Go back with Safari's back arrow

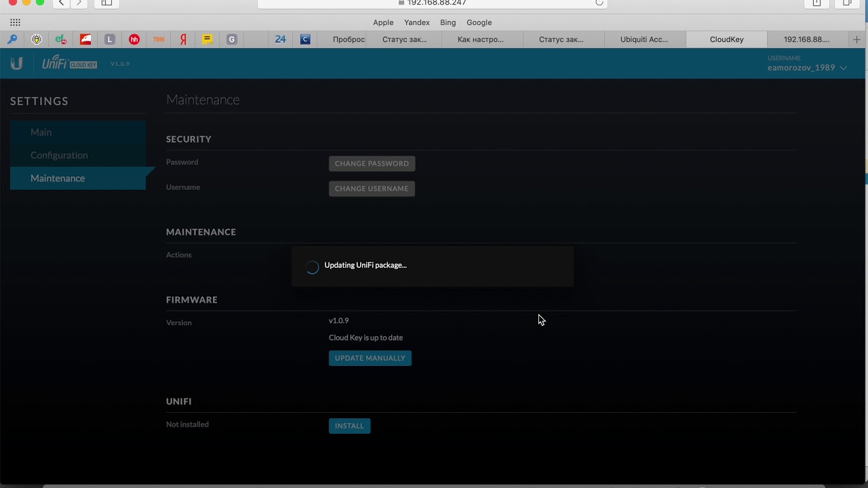pyautogui.click(x=61, y=3)
